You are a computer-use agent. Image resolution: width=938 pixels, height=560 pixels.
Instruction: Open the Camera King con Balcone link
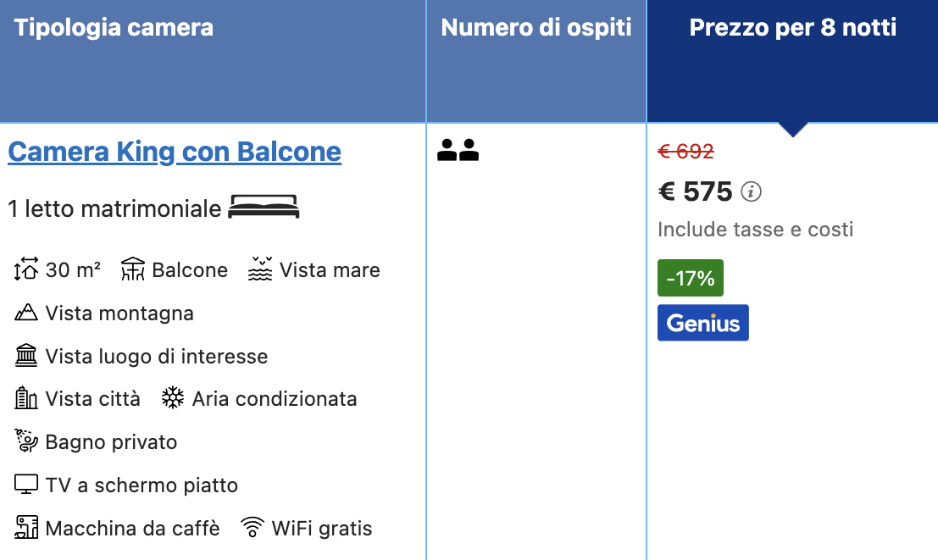click(175, 152)
